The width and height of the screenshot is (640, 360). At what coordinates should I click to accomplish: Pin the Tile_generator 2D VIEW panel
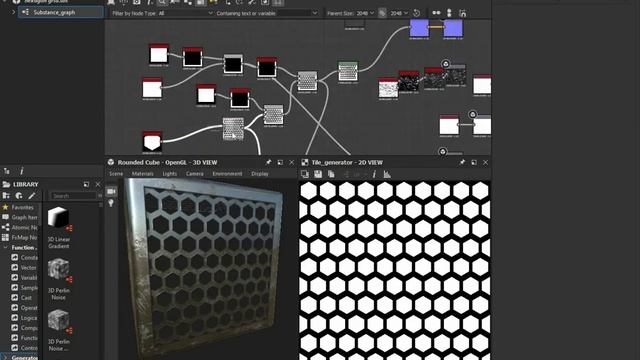click(462, 162)
